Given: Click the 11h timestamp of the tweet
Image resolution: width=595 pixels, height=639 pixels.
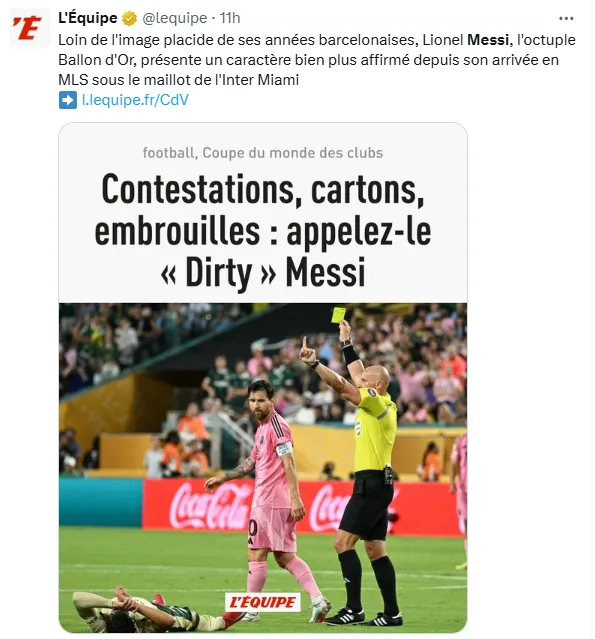Looking at the screenshot, I should tap(230, 18).
